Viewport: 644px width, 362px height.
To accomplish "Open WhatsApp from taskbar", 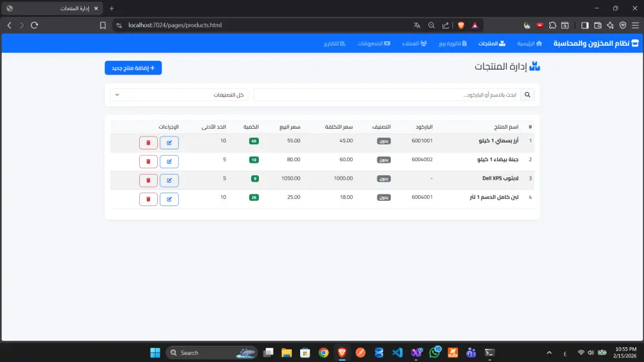I will point(435,352).
